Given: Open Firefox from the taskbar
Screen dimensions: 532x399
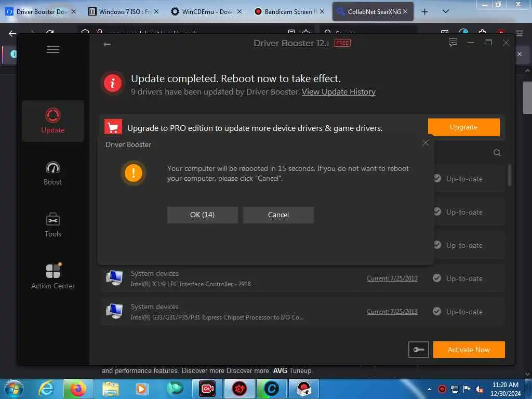Looking at the screenshot, I should pyautogui.click(x=78, y=389).
